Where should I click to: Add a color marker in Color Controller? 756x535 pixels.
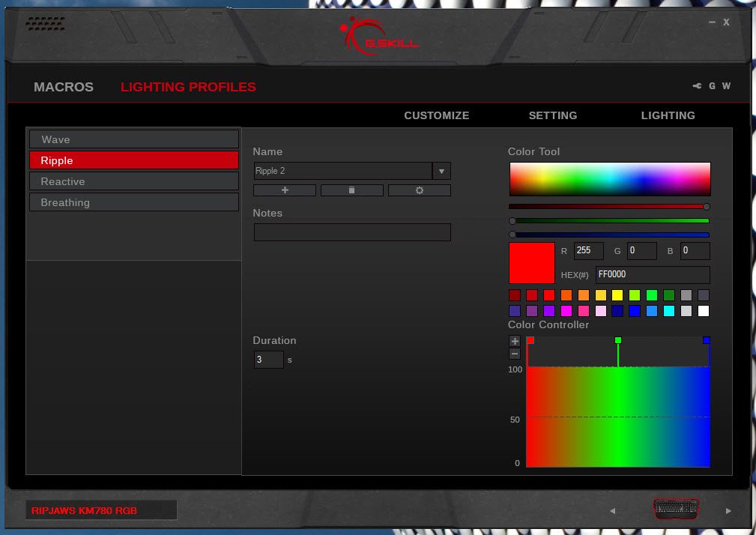click(515, 341)
